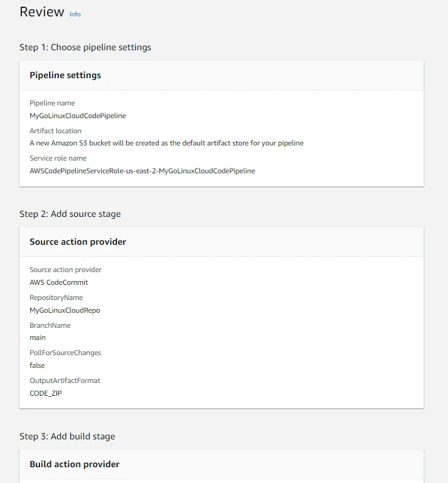Click the main branch name value
This screenshot has width=448, height=483.
tap(38, 338)
